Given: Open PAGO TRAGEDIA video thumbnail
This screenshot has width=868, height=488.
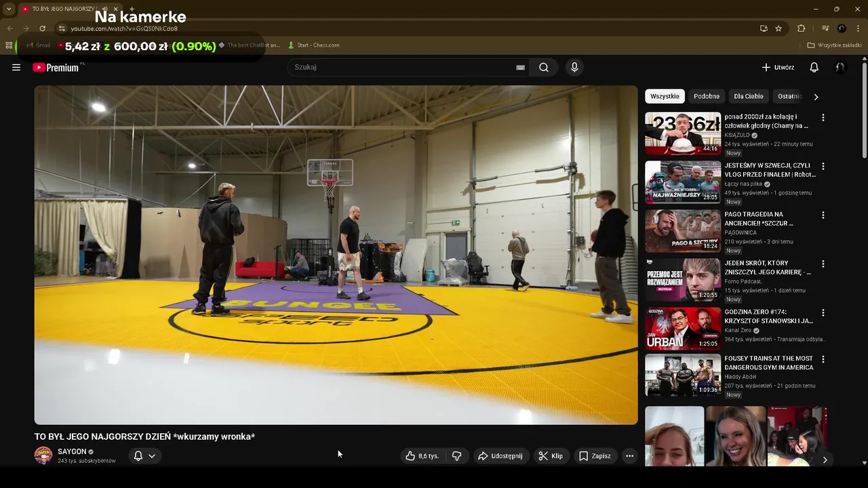Looking at the screenshot, I should pyautogui.click(x=683, y=231).
